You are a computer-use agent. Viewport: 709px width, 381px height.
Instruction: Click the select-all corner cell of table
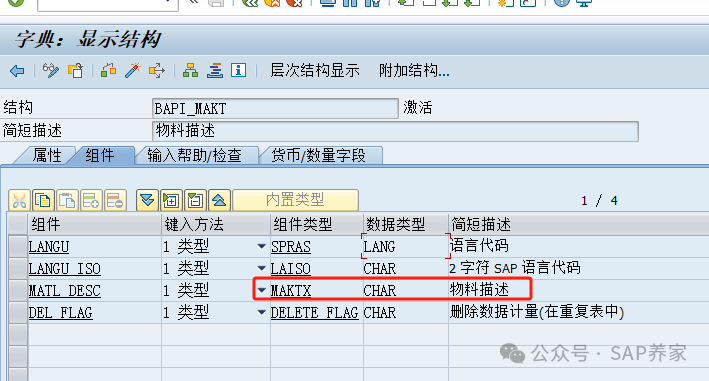coord(18,224)
